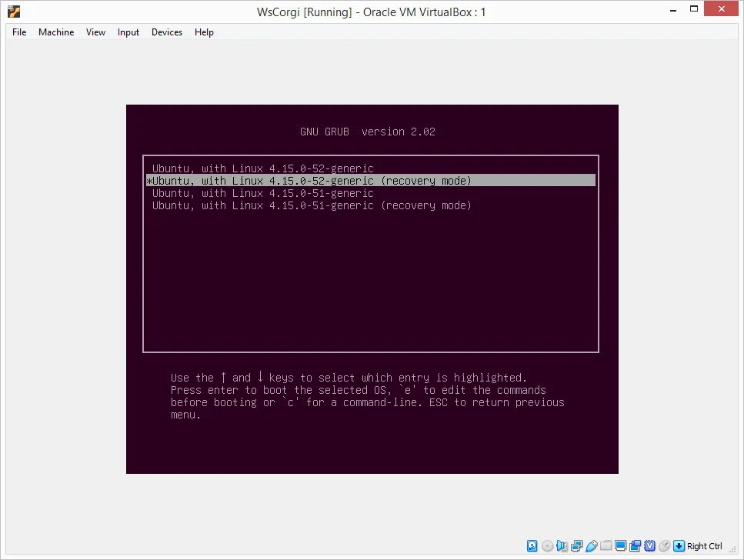Click the video capture status icon
The image size is (744, 560).
pos(636,546)
